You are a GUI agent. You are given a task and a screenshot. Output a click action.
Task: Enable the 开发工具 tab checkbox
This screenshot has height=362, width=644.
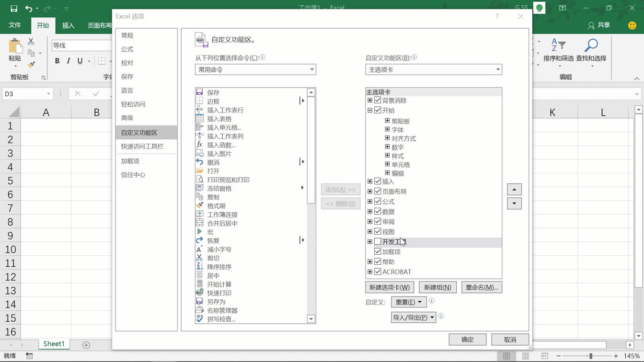378,241
